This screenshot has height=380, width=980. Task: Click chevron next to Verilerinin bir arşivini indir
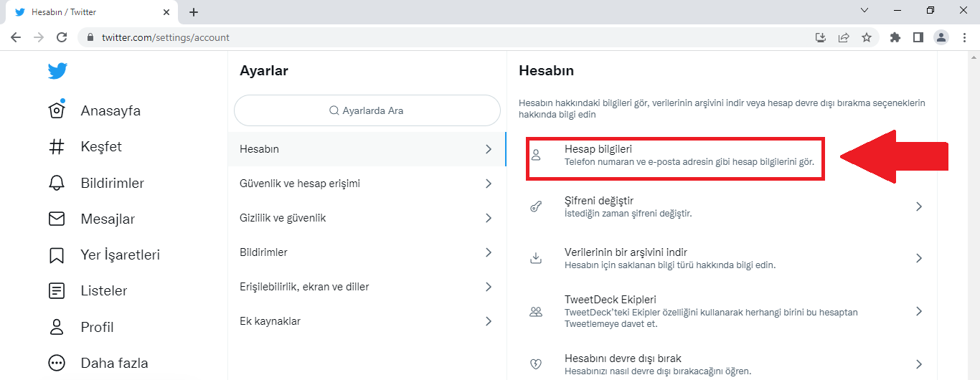pyautogui.click(x=919, y=258)
